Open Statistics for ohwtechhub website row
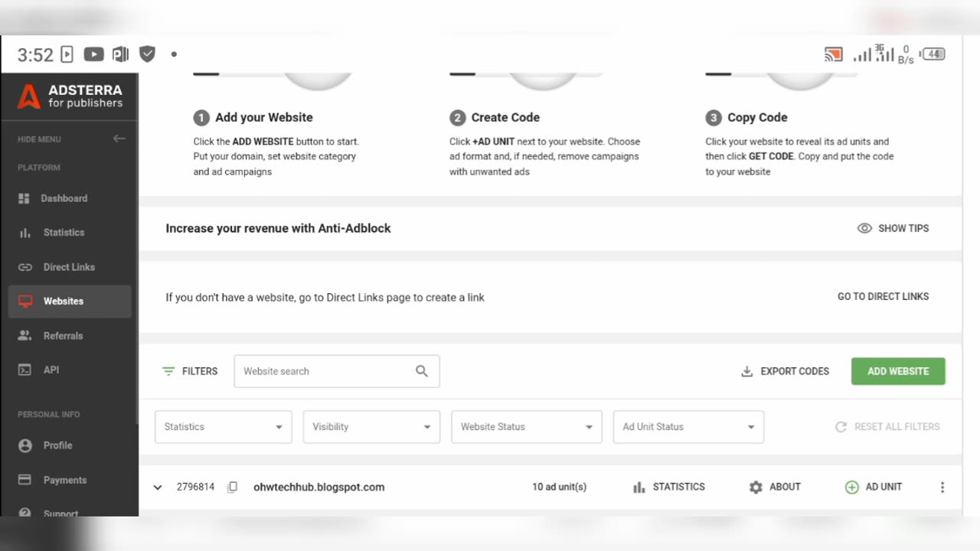980x551 pixels. click(669, 487)
